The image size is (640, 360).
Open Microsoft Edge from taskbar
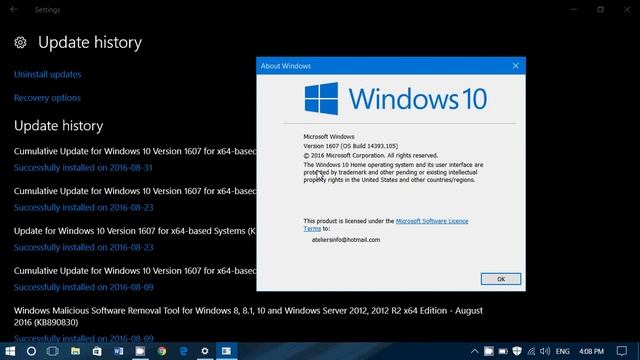click(184, 351)
